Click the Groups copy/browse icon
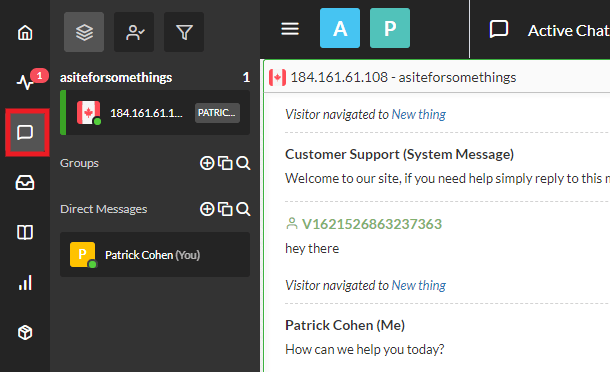Screen dimensions: 610x372 [x=225, y=163]
